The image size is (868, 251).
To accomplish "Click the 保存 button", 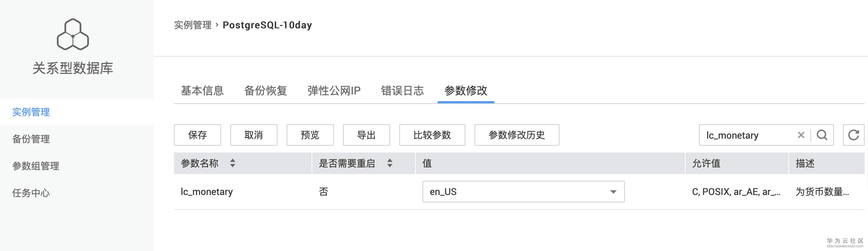I will point(198,135).
